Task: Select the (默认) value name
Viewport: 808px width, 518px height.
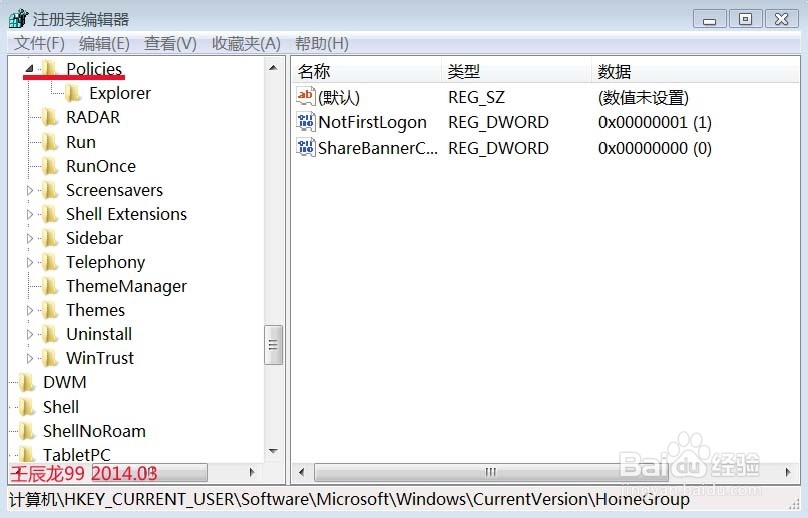Action: tap(339, 97)
